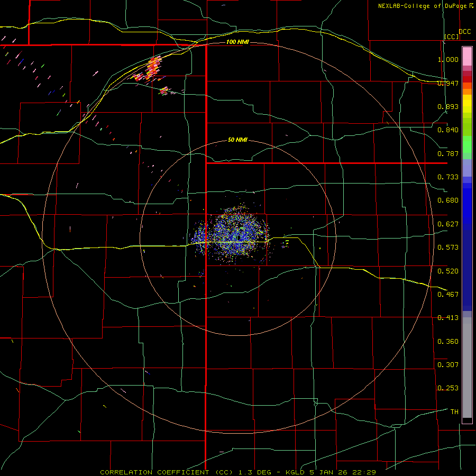
Task: Select the red segment of color bar
Action: [467, 79]
